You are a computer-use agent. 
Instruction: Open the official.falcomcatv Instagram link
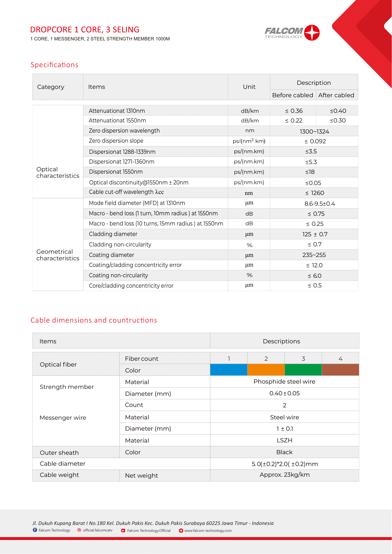pos(97,530)
